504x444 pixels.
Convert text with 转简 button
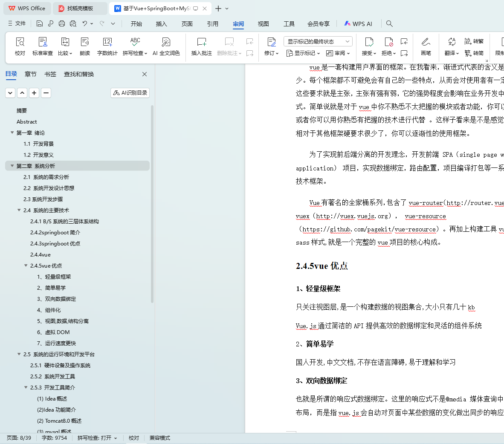click(x=474, y=53)
